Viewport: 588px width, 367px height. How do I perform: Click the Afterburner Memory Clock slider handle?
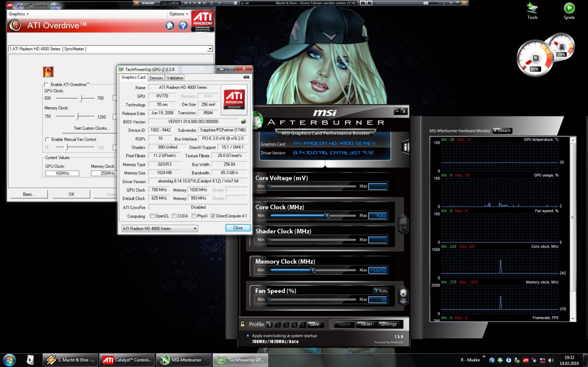pos(313,270)
